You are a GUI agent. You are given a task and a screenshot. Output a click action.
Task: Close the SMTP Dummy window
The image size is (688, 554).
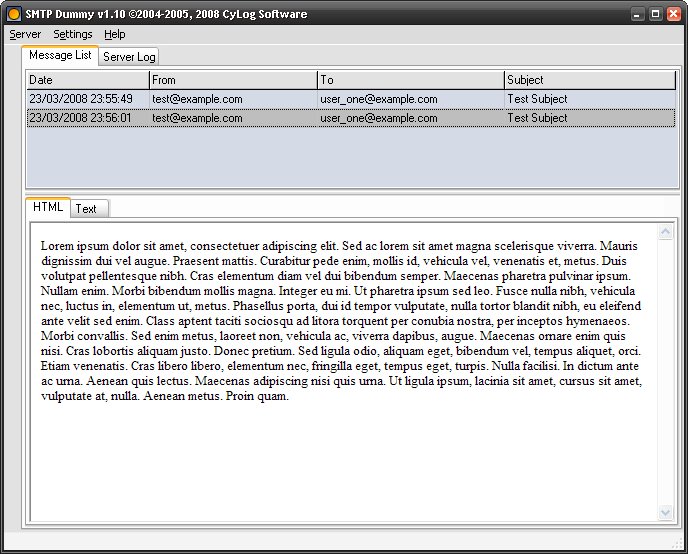click(x=674, y=14)
